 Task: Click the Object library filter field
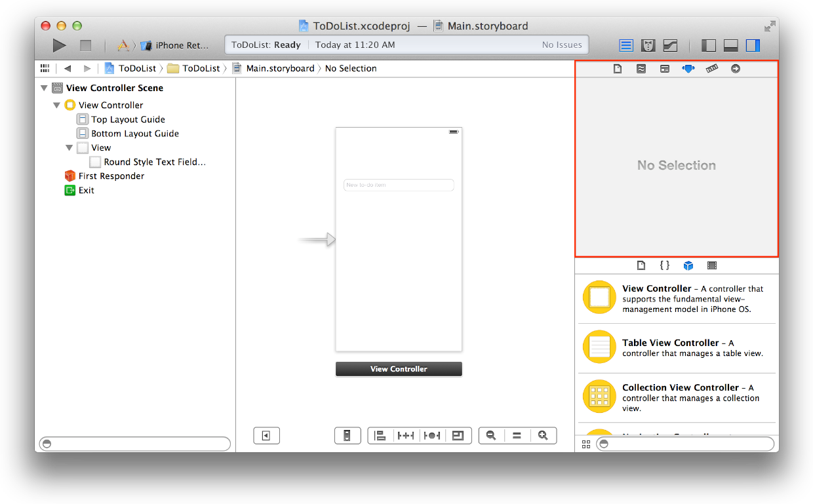pos(685,444)
